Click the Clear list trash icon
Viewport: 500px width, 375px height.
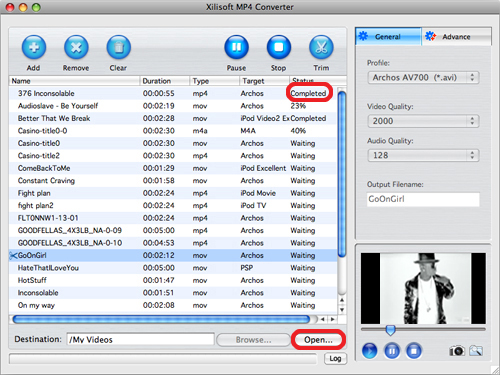point(118,47)
